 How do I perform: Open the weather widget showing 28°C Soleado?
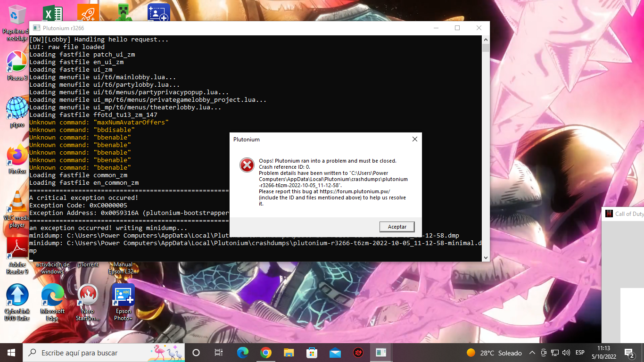494,353
